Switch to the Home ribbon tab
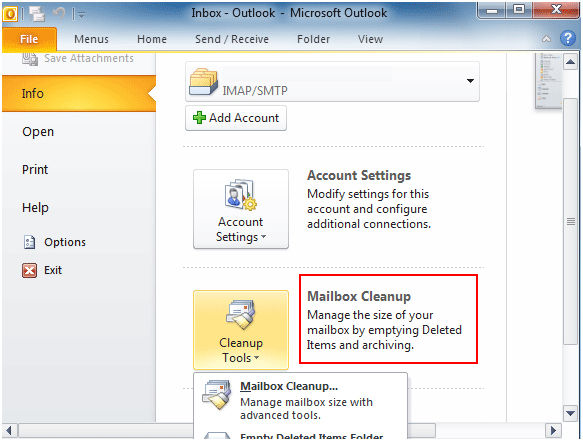 point(152,39)
